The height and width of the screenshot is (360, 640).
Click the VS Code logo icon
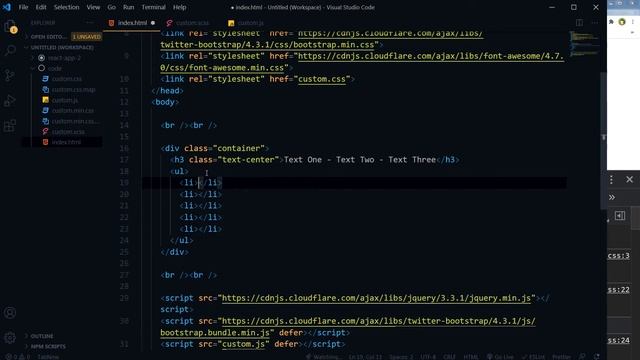[x=7, y=7]
